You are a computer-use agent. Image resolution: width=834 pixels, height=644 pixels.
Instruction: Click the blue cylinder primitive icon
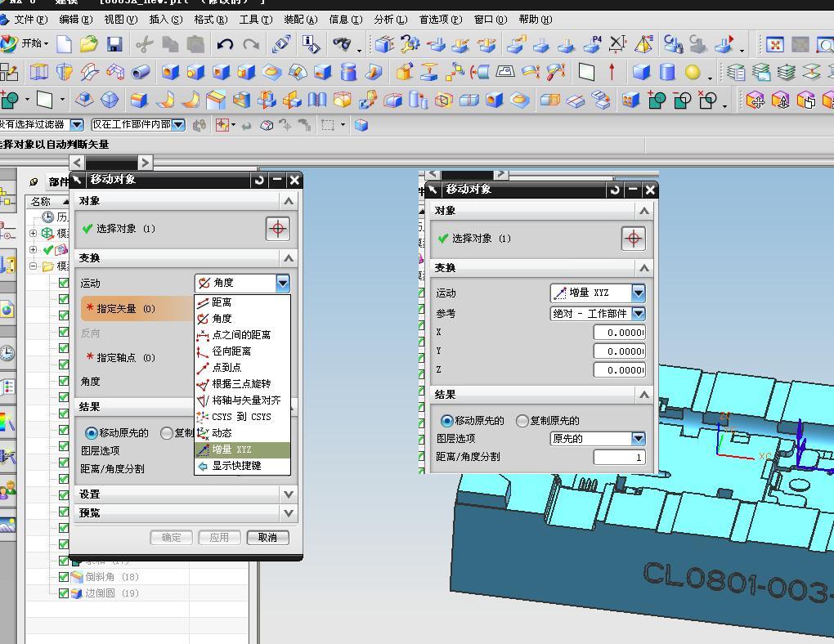click(667, 72)
